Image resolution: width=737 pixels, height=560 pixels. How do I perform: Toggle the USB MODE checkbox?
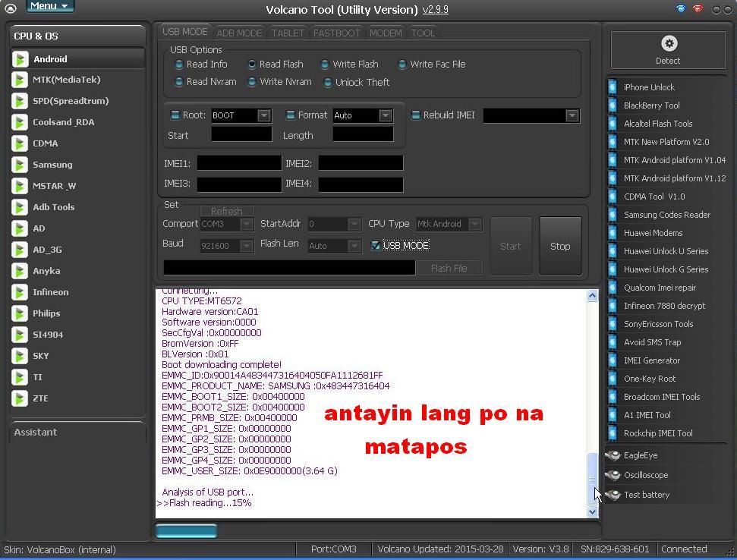(376, 246)
